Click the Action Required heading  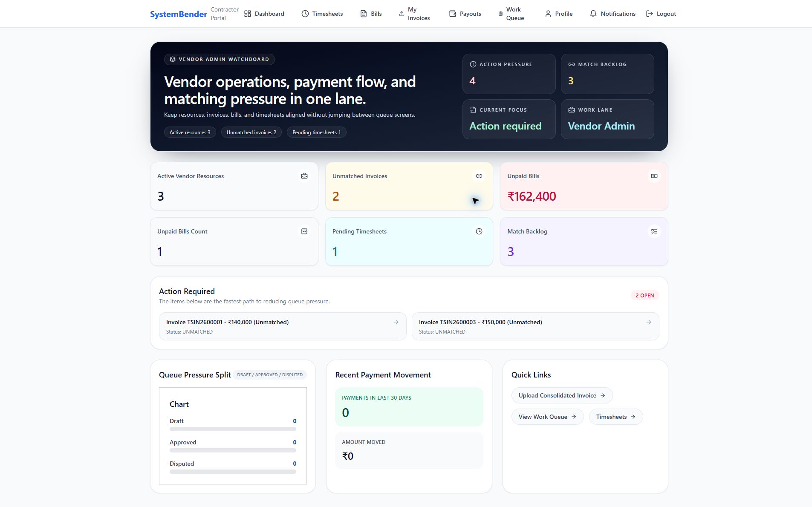[x=187, y=291]
